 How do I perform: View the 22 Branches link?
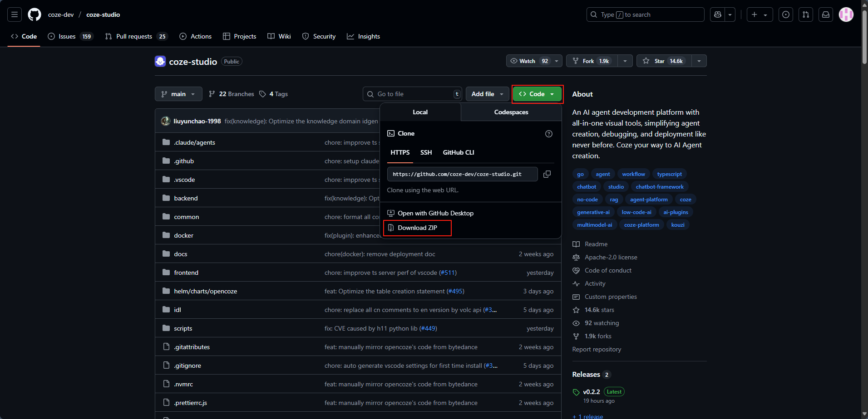[232, 94]
